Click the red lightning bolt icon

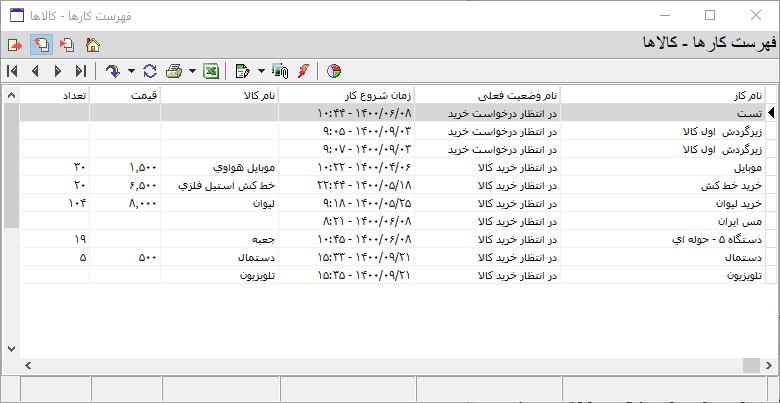303,71
